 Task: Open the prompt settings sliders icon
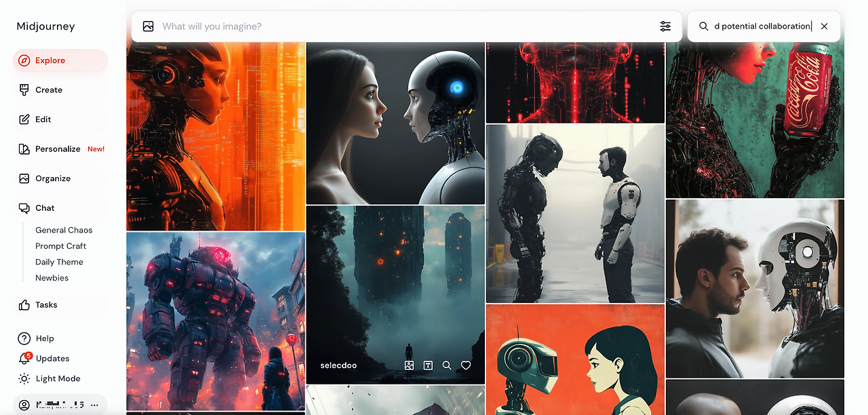coord(665,26)
